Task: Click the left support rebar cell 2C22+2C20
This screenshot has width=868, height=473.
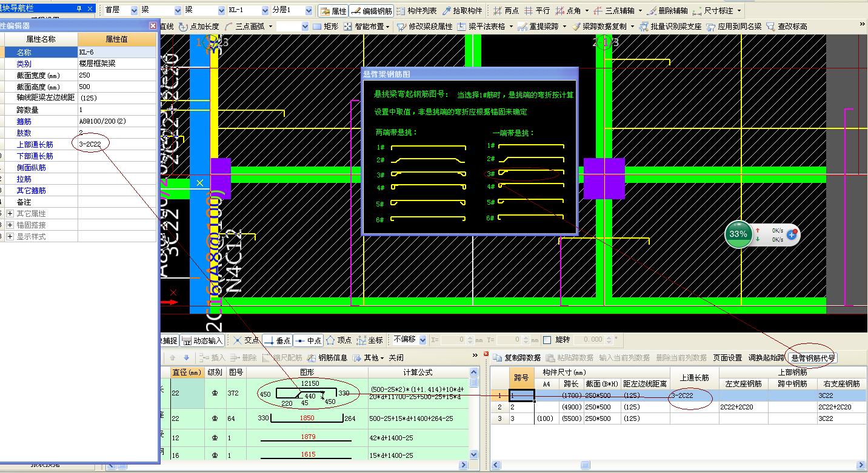Action: click(x=744, y=407)
